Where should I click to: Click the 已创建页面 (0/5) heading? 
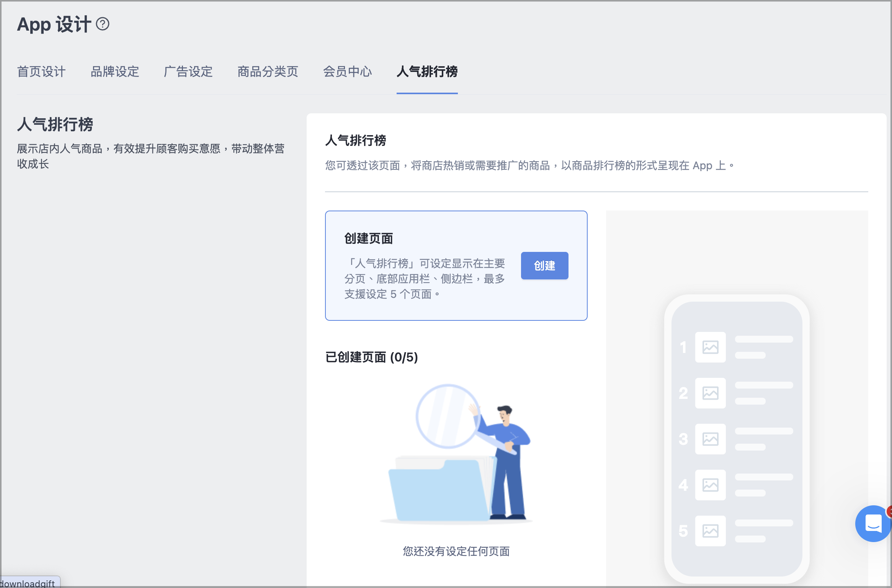tap(371, 357)
